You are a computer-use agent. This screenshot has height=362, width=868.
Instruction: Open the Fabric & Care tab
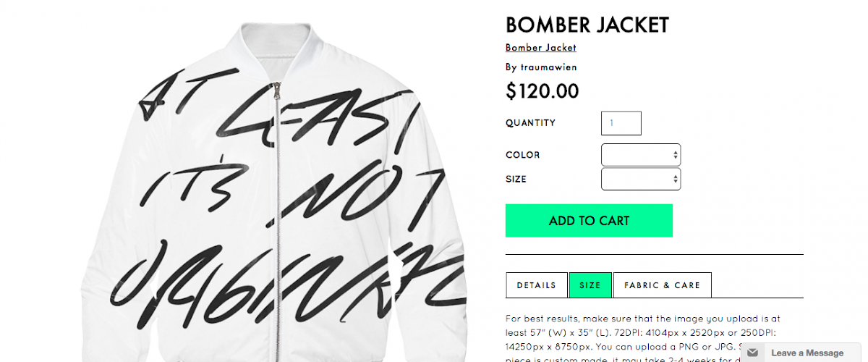(x=662, y=285)
